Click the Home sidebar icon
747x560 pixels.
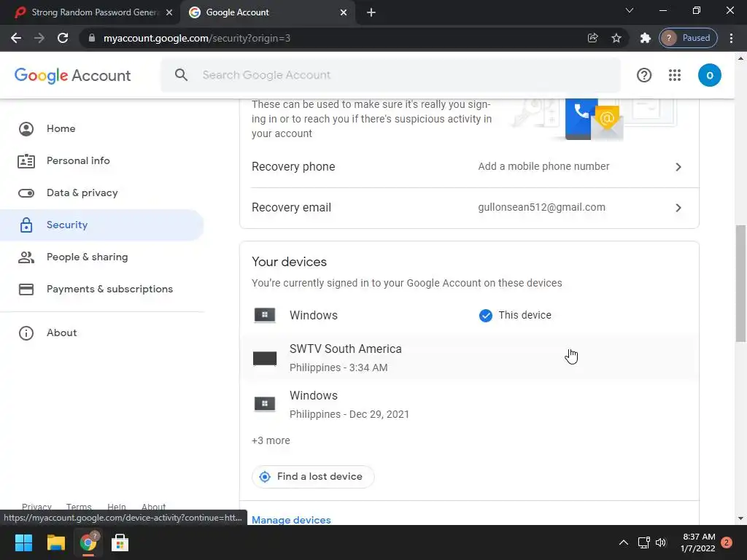coord(26,128)
